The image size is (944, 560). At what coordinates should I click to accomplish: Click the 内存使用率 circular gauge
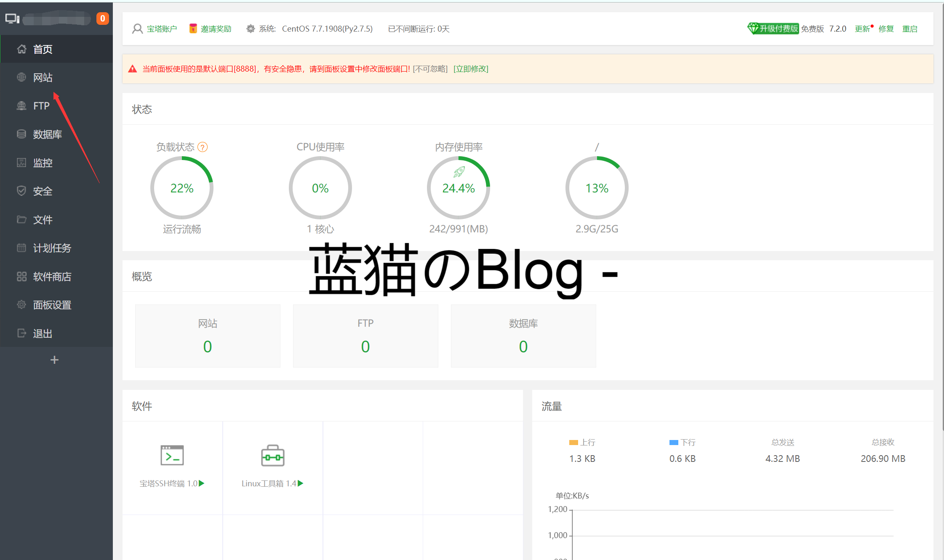[458, 188]
